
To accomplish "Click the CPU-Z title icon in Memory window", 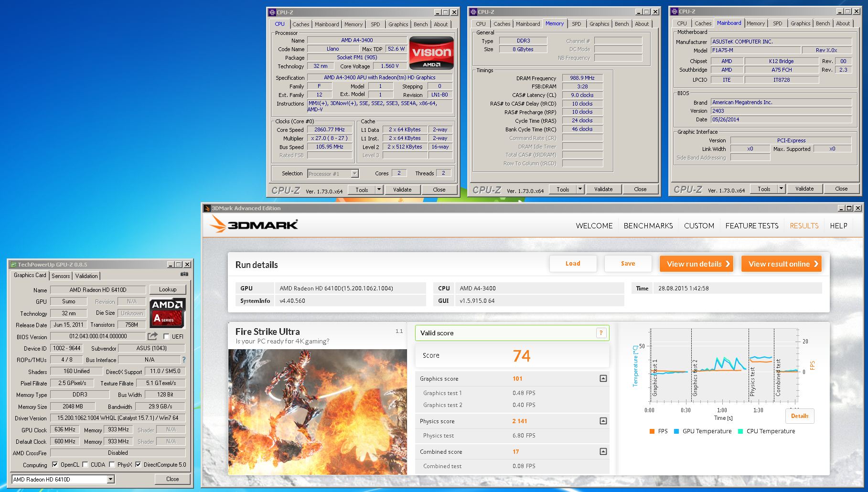I will pos(473,12).
